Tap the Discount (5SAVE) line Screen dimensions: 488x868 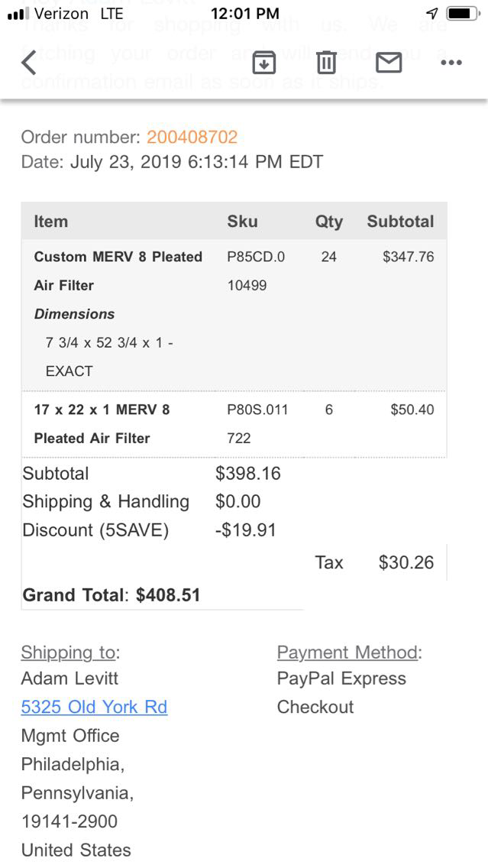pyautogui.click(x=95, y=530)
